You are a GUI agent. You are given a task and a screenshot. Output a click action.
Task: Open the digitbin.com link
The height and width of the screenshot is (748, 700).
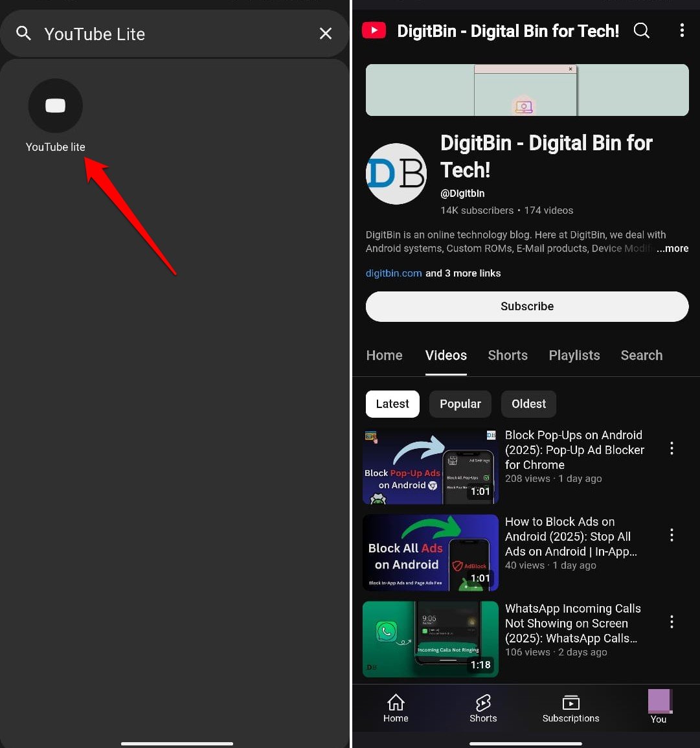[x=394, y=273]
